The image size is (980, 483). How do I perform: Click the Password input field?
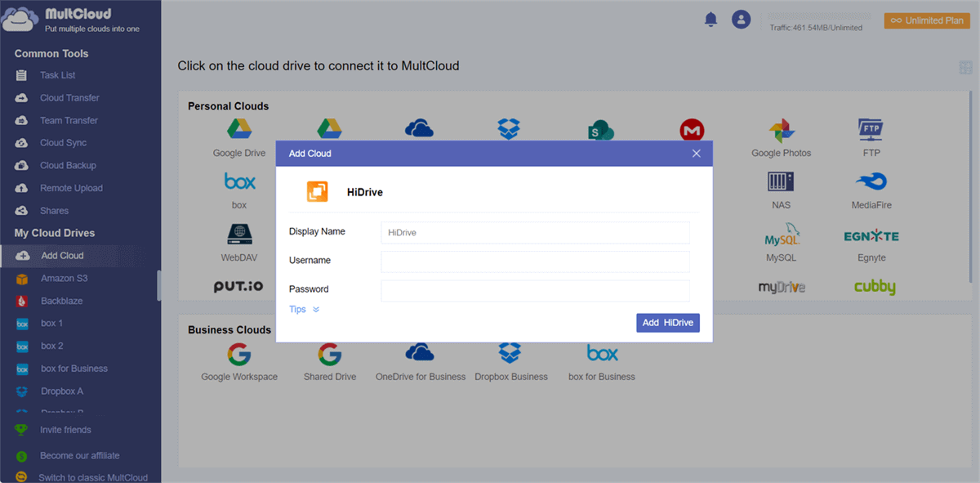click(x=536, y=290)
